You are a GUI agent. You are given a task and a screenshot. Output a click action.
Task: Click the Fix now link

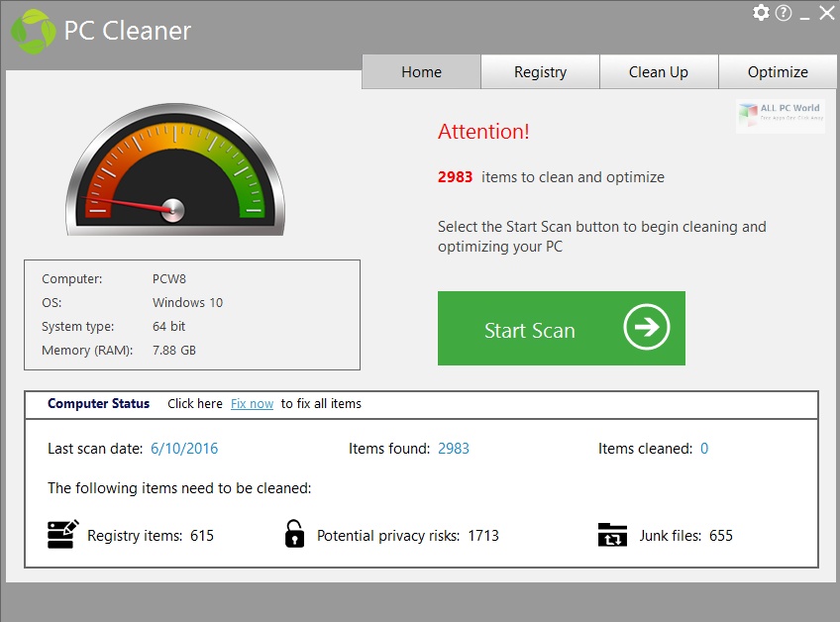click(x=252, y=403)
